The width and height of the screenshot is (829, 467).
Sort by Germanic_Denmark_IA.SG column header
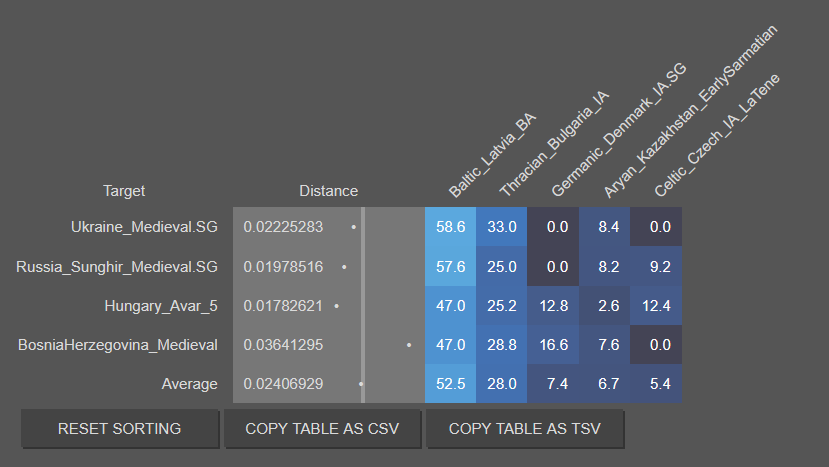[619, 130]
